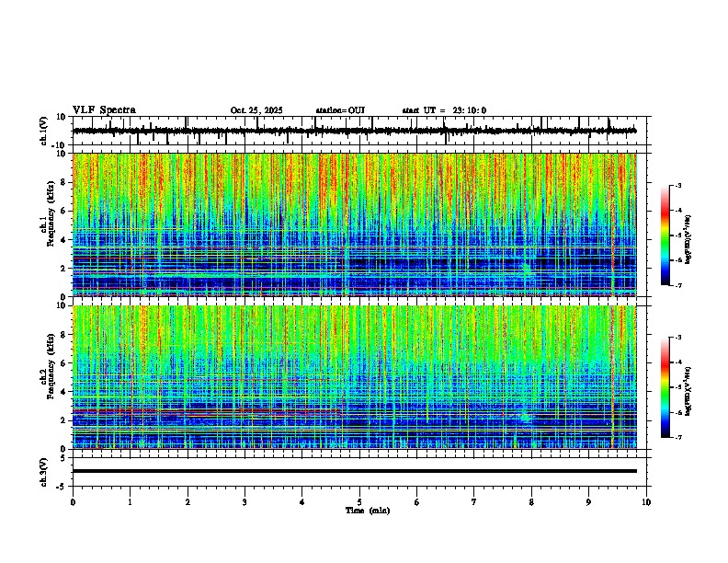Click the "8" kHz tick on the ch.2 frequency axis
The height and width of the screenshot is (563, 728).
[64, 335]
